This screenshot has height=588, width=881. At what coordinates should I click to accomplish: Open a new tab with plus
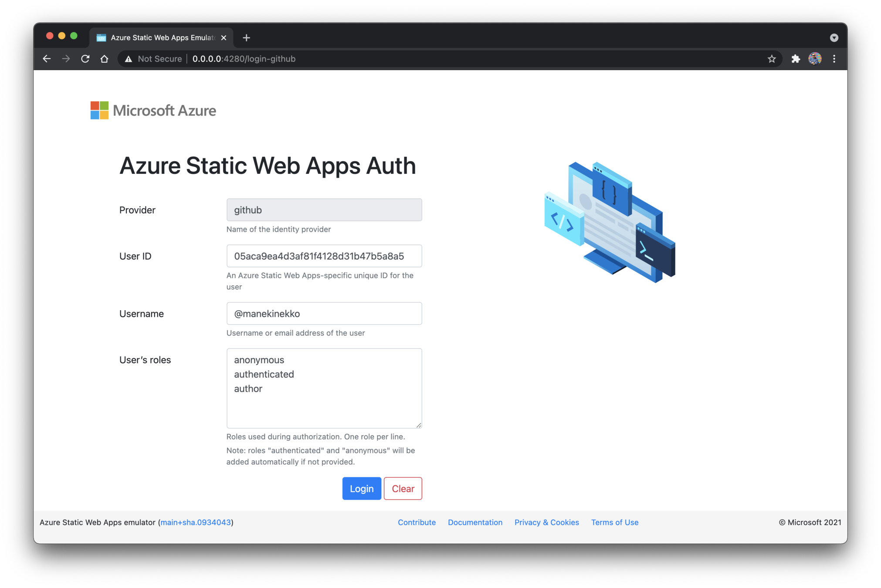246,38
